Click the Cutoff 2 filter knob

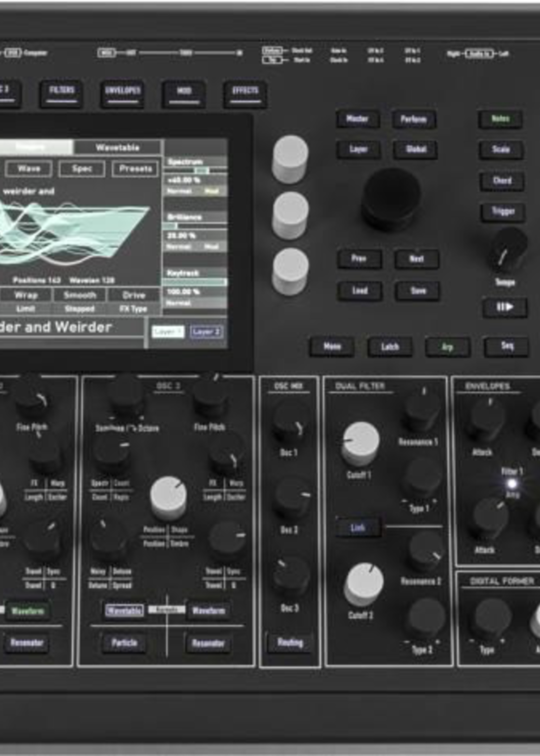(363, 584)
